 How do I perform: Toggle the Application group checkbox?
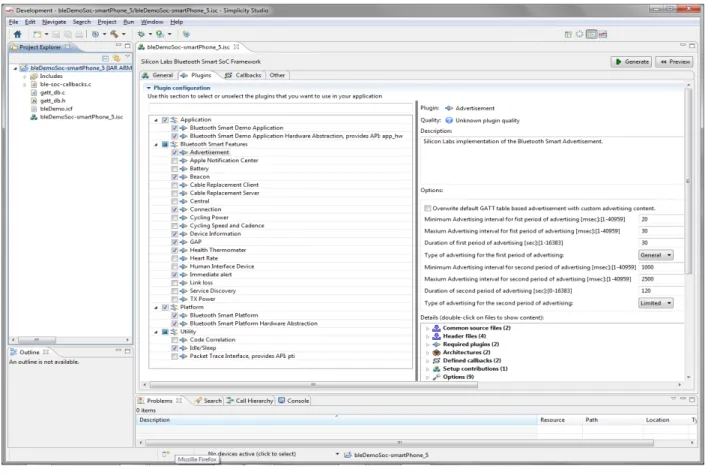tap(165, 120)
